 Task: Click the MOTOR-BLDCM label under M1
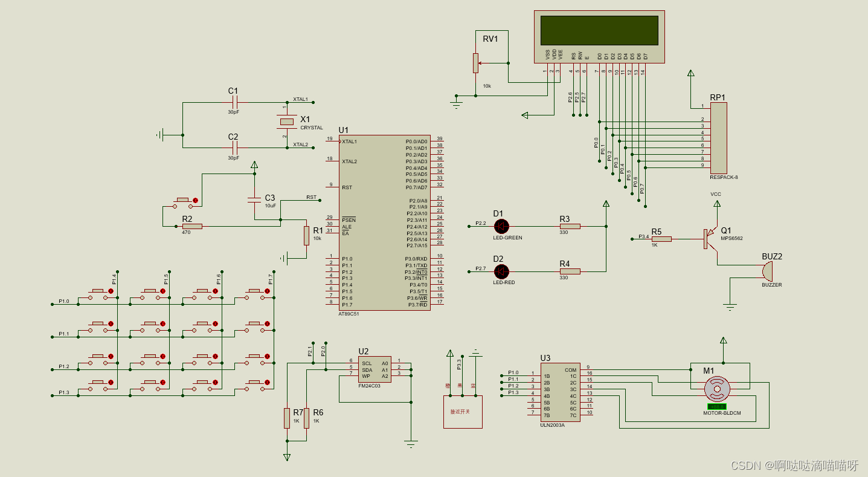pos(722,413)
